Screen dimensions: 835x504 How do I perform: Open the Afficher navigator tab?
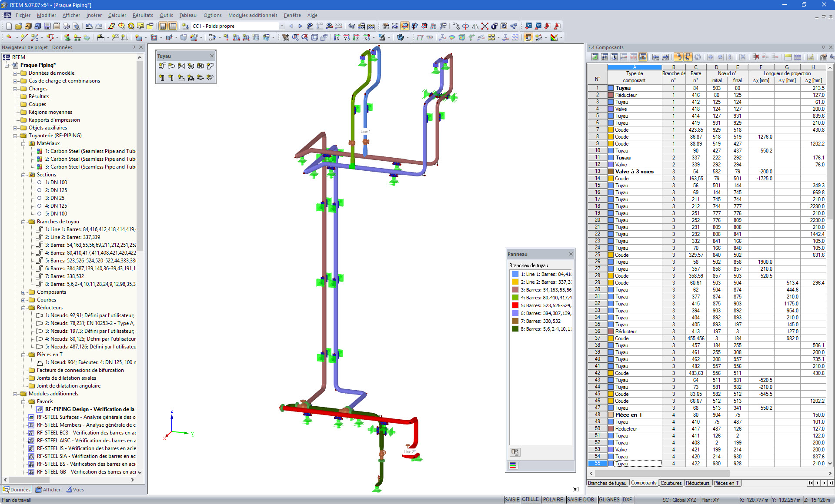[x=48, y=490]
